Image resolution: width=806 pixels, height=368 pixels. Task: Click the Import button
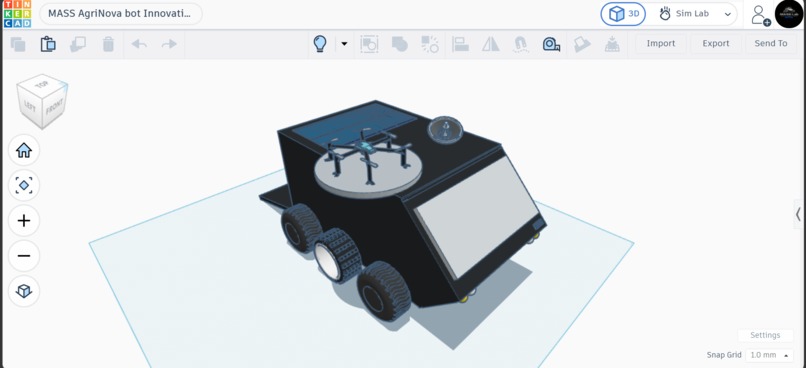661,44
